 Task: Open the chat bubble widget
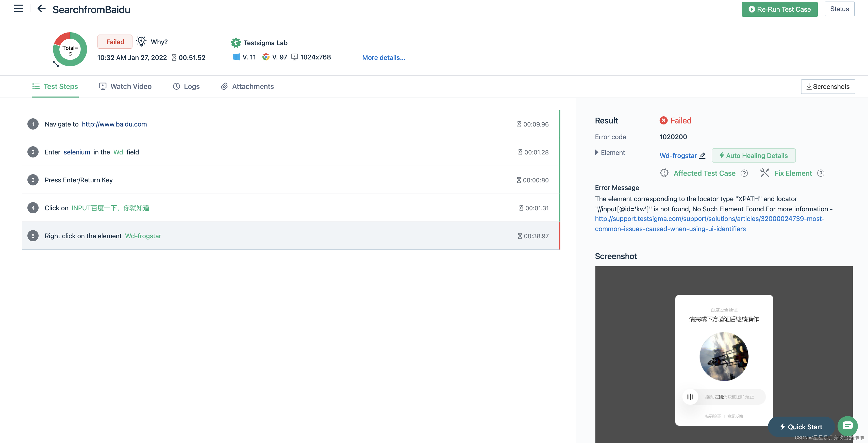coord(847,425)
